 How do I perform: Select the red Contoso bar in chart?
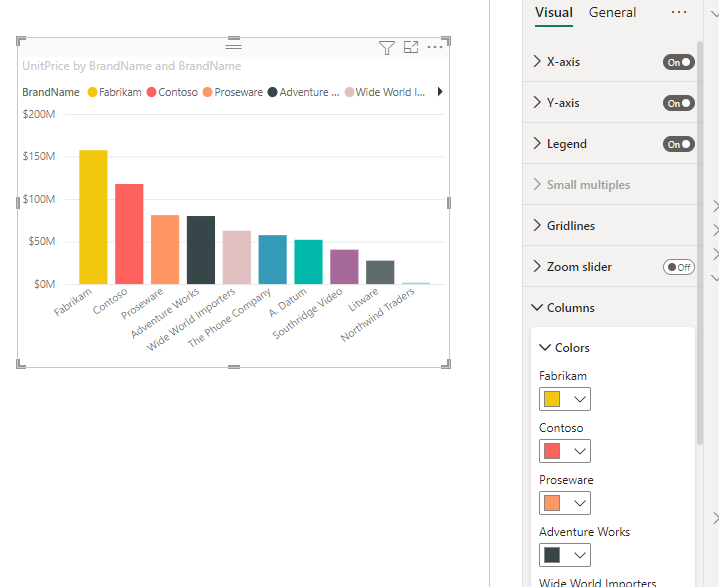click(129, 234)
